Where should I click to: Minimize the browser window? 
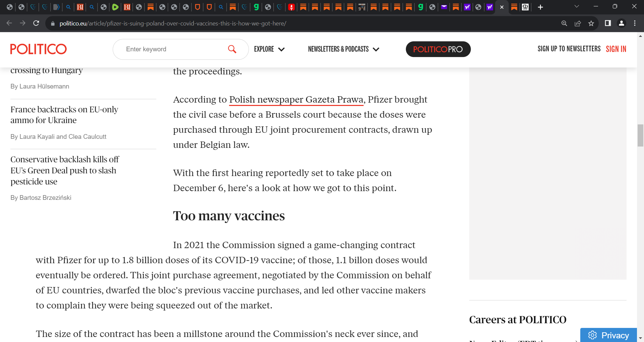coord(596,6)
